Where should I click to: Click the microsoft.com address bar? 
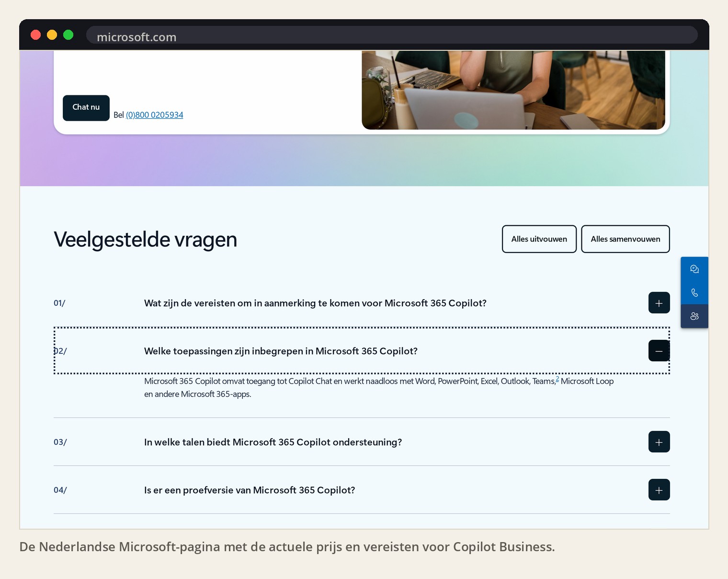pyautogui.click(x=392, y=35)
